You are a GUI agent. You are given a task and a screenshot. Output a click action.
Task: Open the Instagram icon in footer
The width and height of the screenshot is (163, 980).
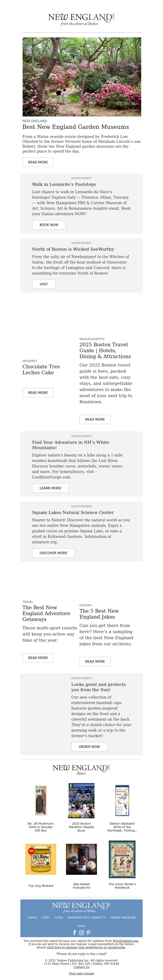tap(81, 932)
